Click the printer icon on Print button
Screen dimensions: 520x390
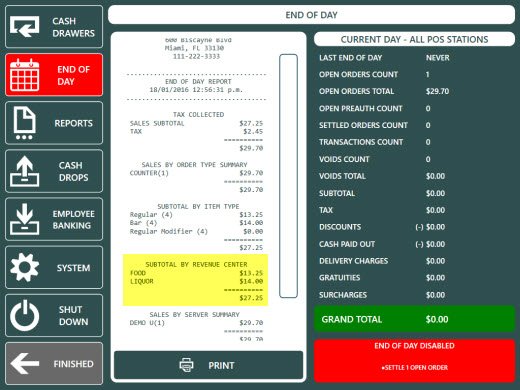(x=186, y=365)
